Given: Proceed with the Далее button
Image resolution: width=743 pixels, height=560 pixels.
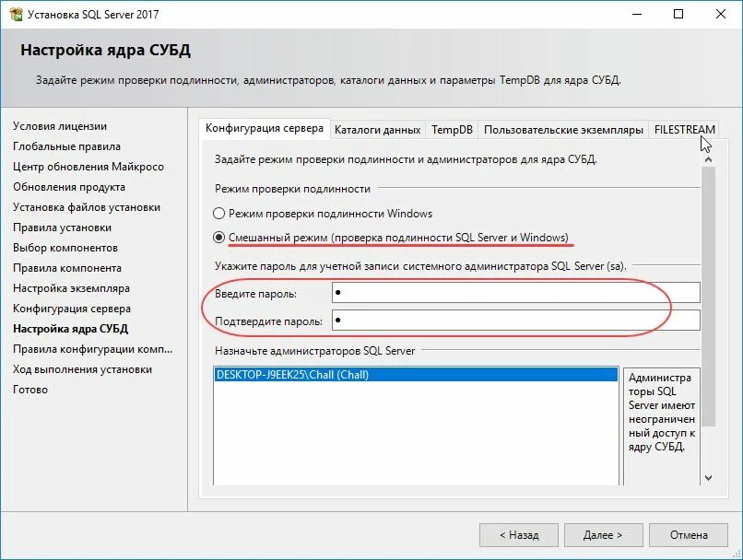Looking at the screenshot, I should [x=604, y=534].
